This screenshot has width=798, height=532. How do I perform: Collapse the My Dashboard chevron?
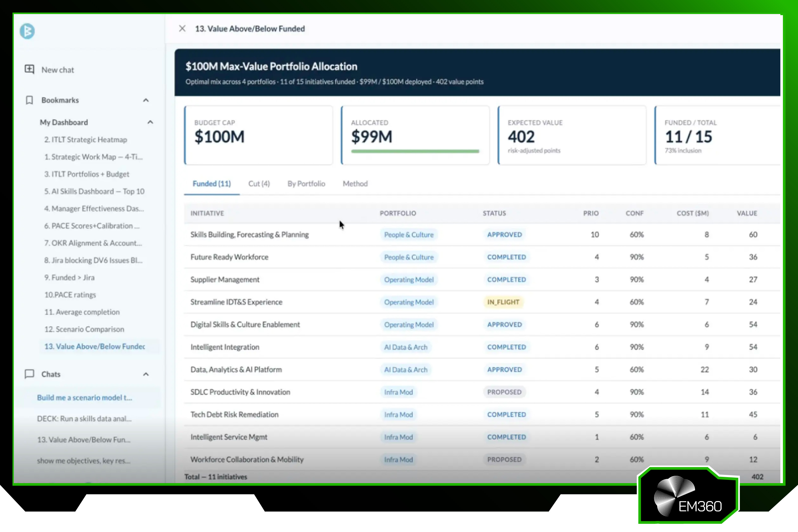coord(150,122)
